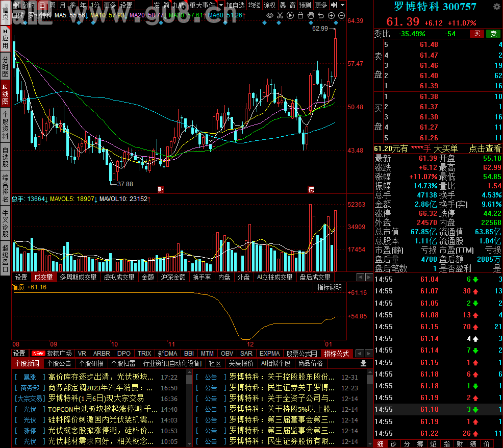Select the 新DMA indicator tab
This screenshot has width=503, height=448.
click(167, 353)
